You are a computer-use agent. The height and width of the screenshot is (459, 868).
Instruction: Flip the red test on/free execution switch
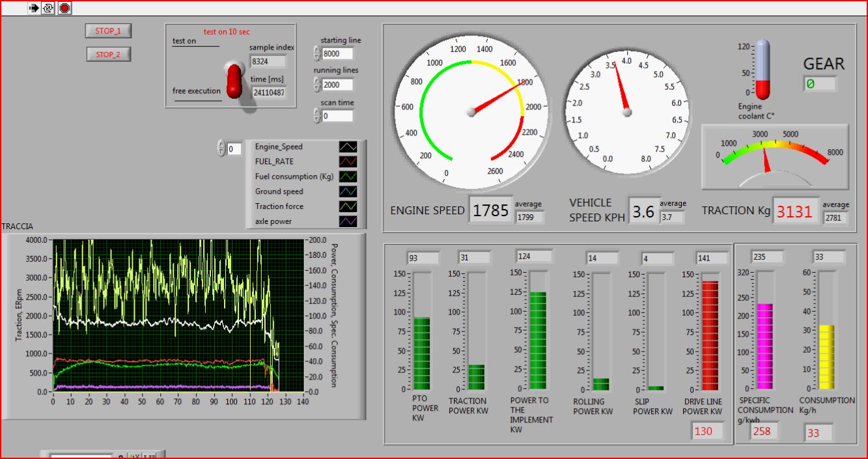(x=234, y=80)
